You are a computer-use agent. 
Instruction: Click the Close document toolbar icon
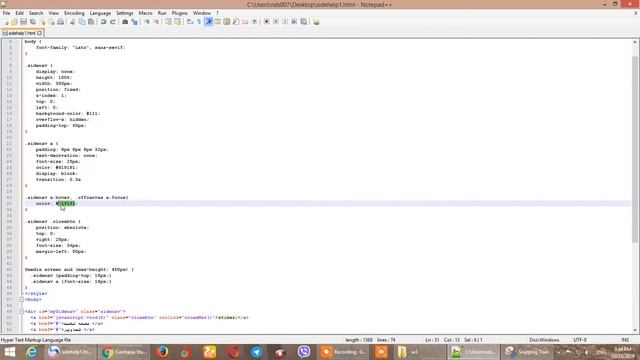tap(42, 22)
